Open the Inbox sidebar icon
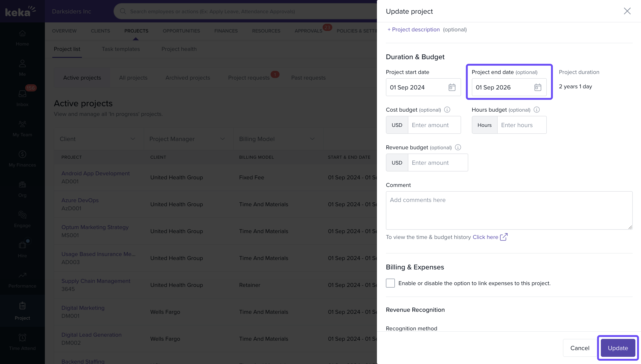This screenshot has width=641, height=364. click(22, 94)
